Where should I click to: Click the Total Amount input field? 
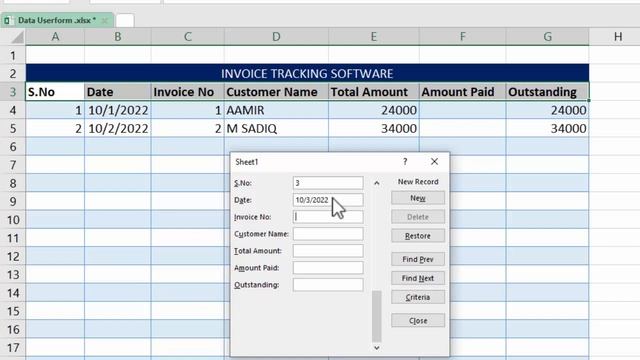click(x=328, y=251)
